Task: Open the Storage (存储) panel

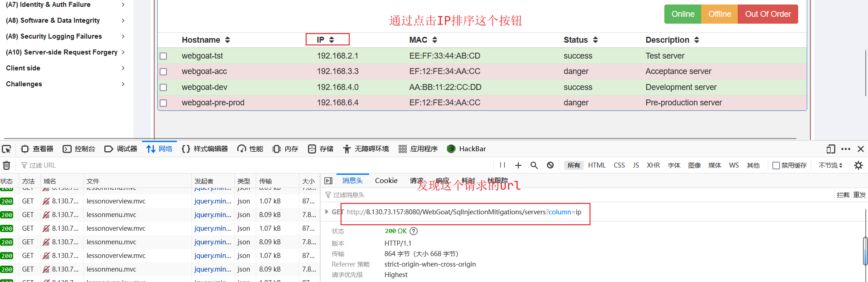Action: pyautogui.click(x=321, y=149)
